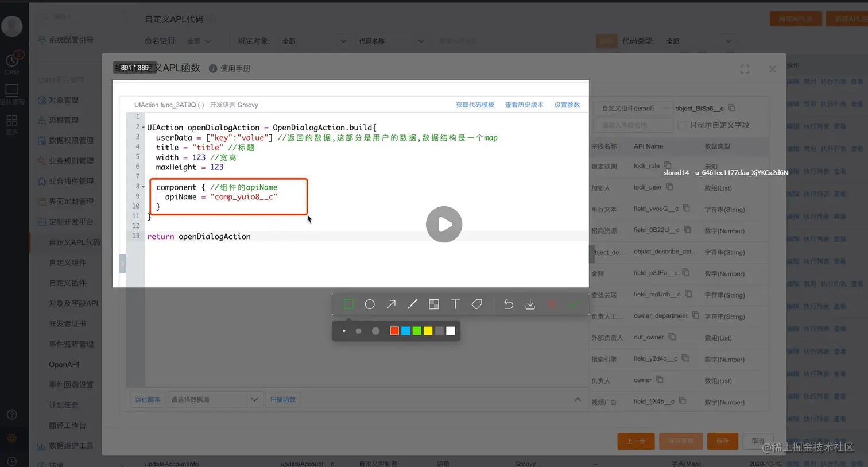The height and width of the screenshot is (467, 868).
Task: Expand the APL function dialog to fullscreen
Action: [745, 69]
